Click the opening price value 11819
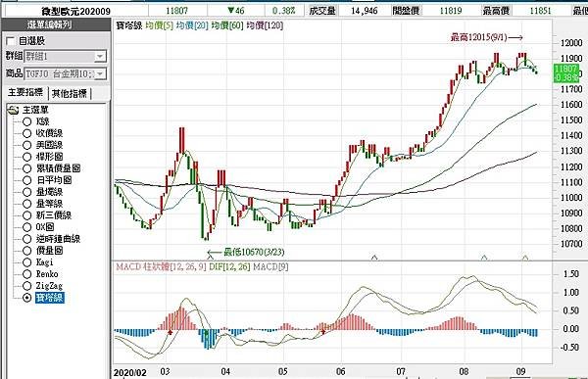The height and width of the screenshot is (379, 588). coord(451,11)
